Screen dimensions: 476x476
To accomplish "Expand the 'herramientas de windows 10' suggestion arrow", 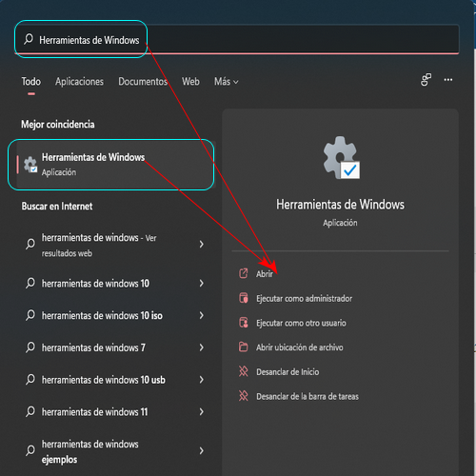I will coord(202,283).
